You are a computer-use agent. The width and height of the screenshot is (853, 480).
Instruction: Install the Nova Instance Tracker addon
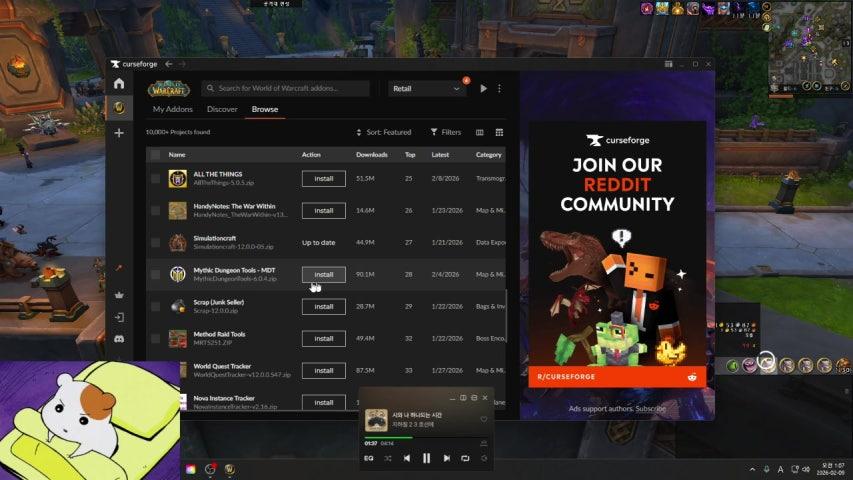pos(324,403)
